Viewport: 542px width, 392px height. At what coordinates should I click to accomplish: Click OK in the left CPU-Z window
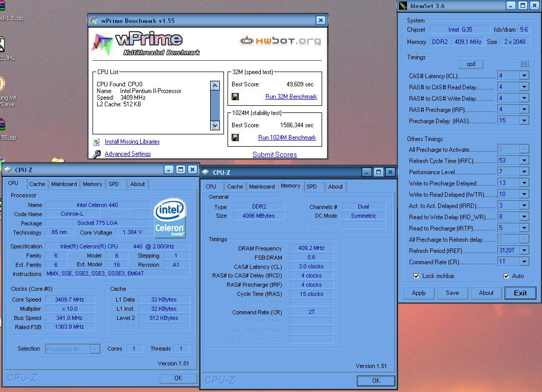tap(178, 378)
